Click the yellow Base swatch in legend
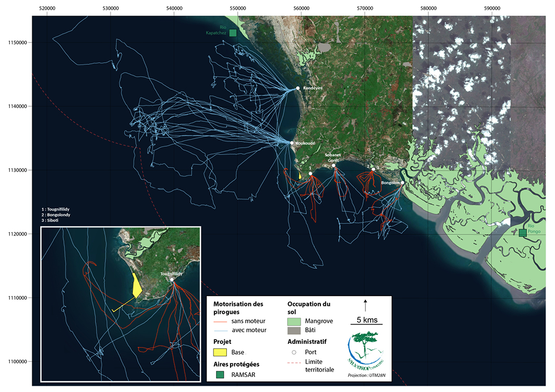 (221, 352)
